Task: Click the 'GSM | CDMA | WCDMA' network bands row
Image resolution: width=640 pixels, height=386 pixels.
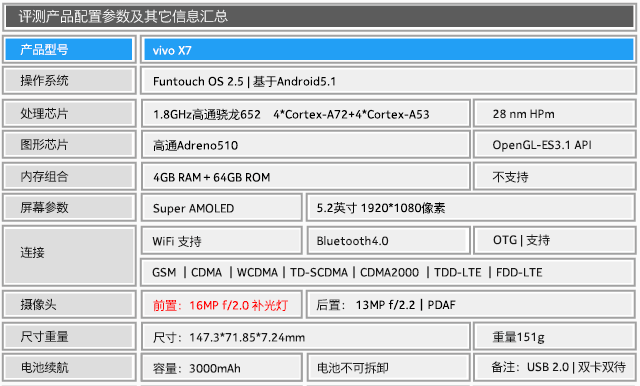Action: pyautogui.click(x=389, y=272)
